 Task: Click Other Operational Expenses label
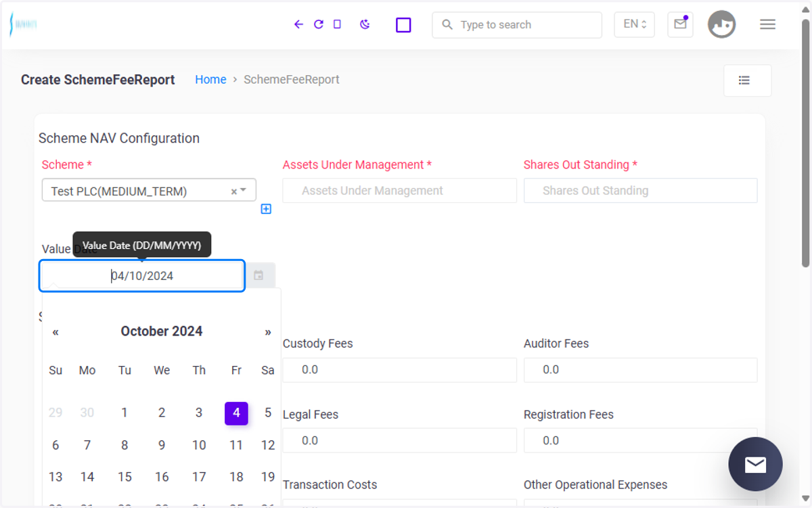click(x=595, y=485)
